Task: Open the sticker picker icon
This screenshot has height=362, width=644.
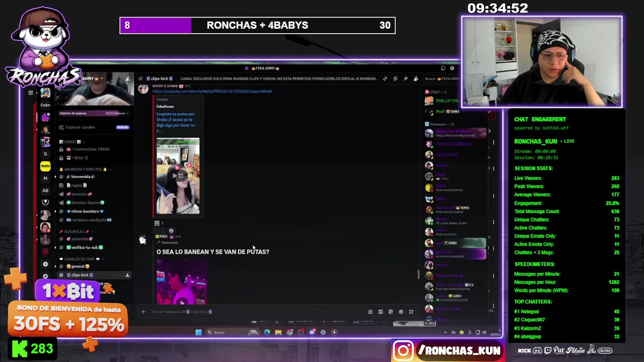Action: pyautogui.click(x=390, y=312)
